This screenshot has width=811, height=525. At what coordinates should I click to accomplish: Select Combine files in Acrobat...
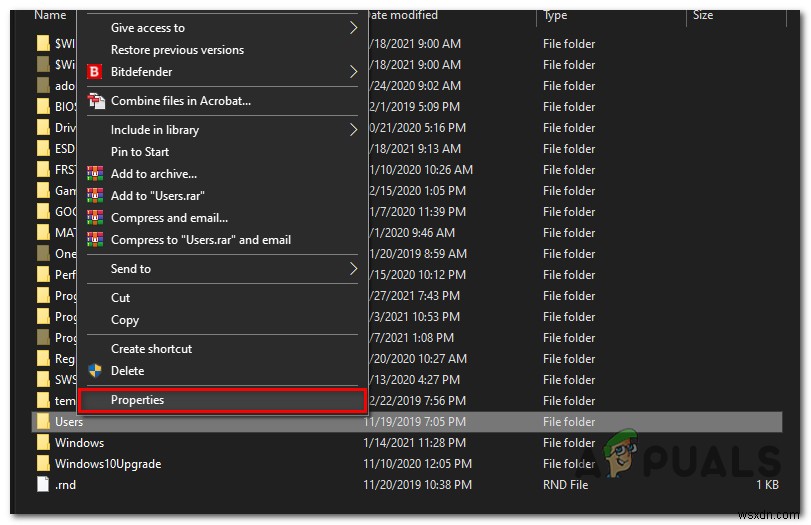tap(181, 101)
